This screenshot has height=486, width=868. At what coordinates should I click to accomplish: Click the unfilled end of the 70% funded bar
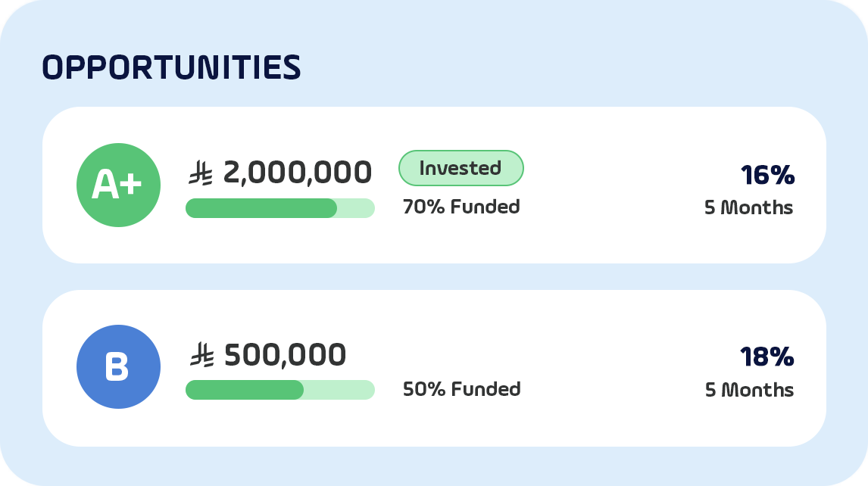pyautogui.click(x=356, y=208)
